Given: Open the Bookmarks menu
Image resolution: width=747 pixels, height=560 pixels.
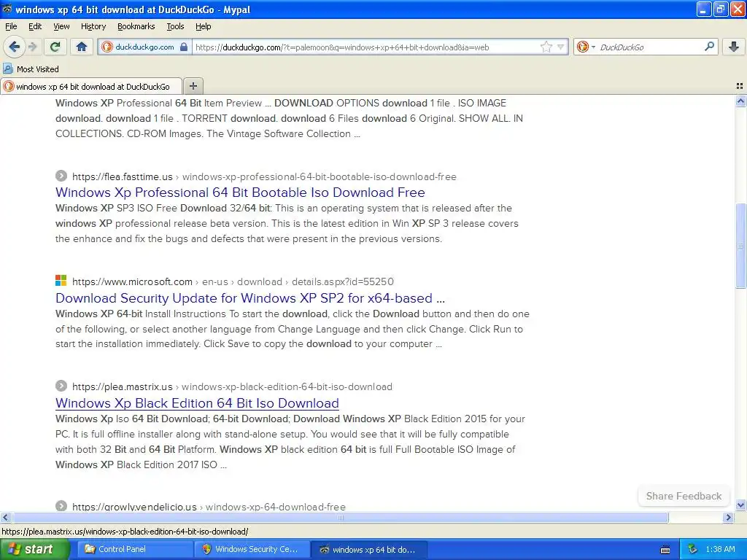Looking at the screenshot, I should 136,26.
